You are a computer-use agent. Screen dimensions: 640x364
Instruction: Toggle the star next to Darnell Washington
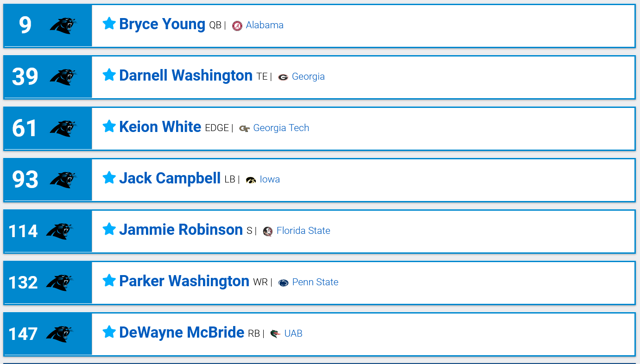[x=109, y=75]
